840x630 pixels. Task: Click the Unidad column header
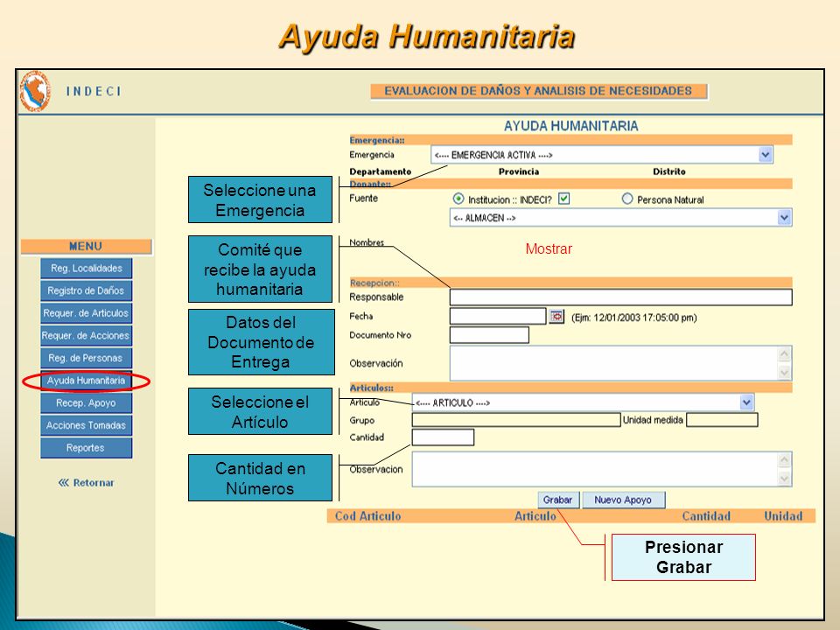[x=783, y=516]
